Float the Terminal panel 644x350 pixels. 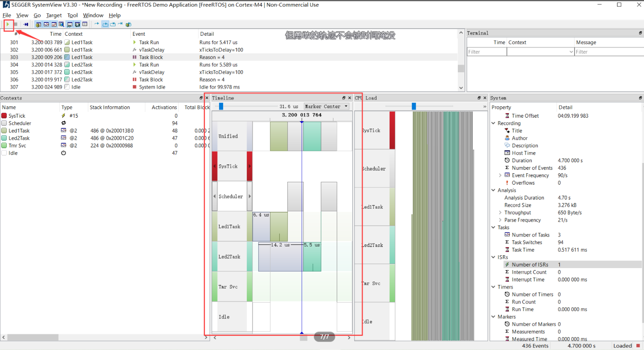pos(640,33)
